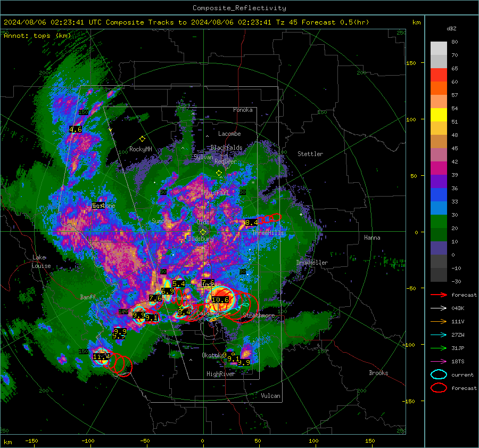Click the purple swatch in the dBZ scale

[x=439, y=182]
